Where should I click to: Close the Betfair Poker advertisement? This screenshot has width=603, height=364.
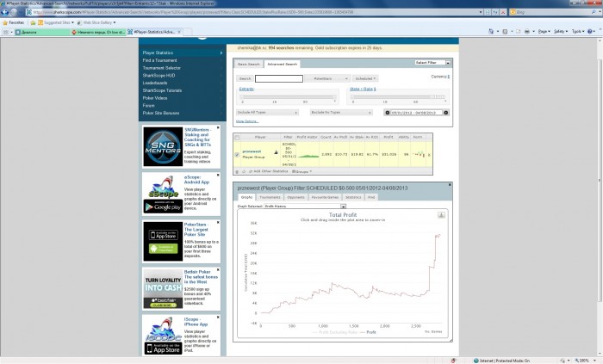[218, 270]
